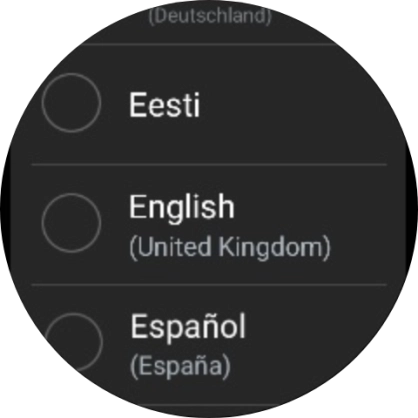Click the empty circle beside Eesti
This screenshot has width=418, height=418.
71,103
